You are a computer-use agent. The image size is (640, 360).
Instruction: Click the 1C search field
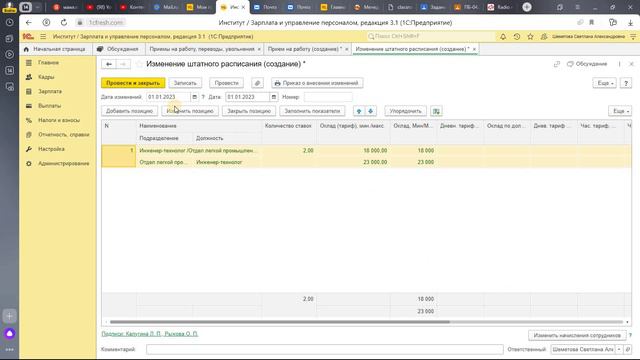(431, 36)
